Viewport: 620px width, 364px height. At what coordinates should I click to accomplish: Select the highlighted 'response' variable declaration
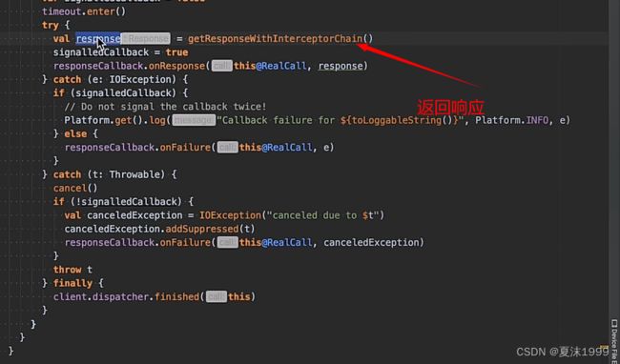(98, 39)
